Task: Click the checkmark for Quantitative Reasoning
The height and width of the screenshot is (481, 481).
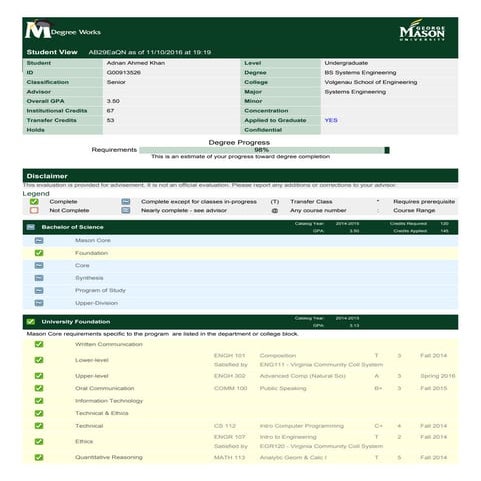Action: (39, 457)
